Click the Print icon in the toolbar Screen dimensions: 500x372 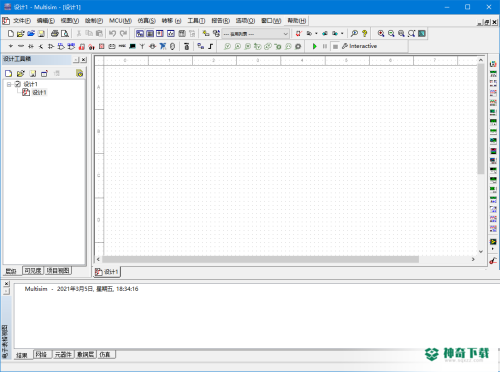pos(55,33)
